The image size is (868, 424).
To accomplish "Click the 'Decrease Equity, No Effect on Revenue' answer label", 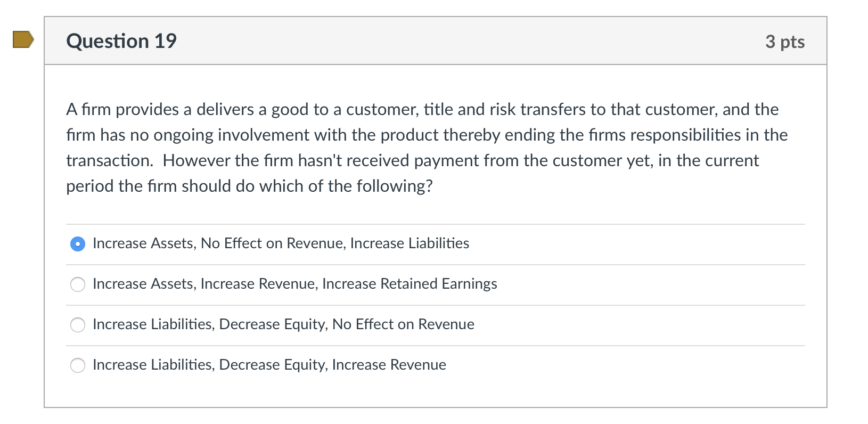I will coord(347,324).
